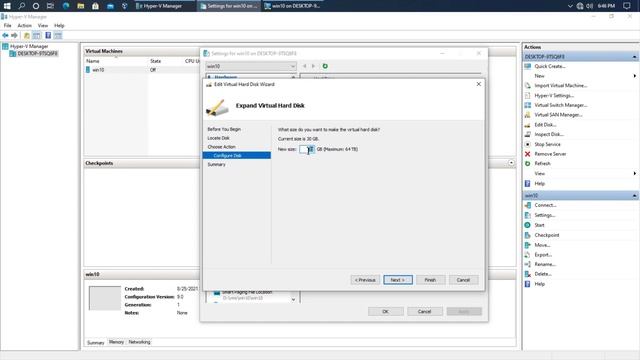The width and height of the screenshot is (640, 360).
Task: Expand Smart Paging File Location chevron
Action: tap(293, 300)
